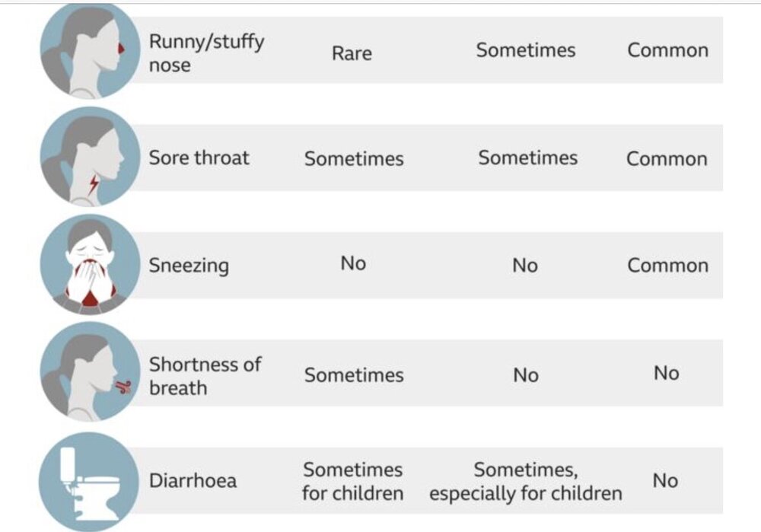Click 'Common' in the sore throat row
761x532 pixels.
(667, 159)
